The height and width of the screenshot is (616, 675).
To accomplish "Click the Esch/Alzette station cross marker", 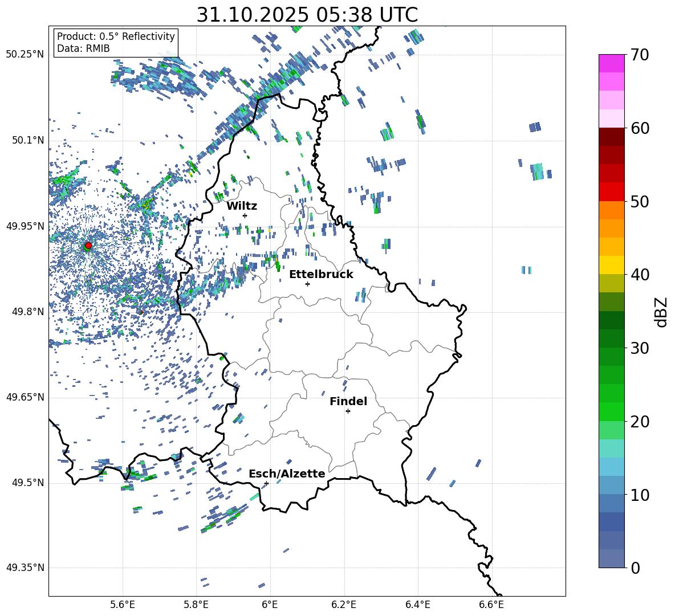I will [x=266, y=483].
